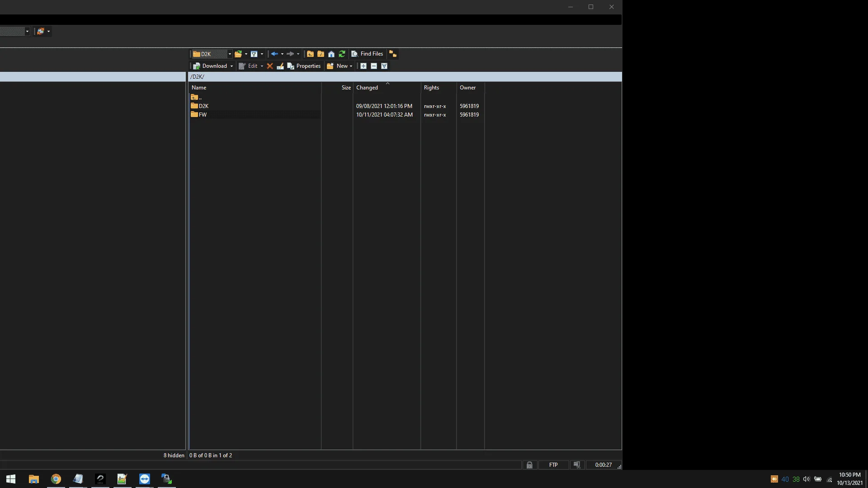Go to Root Directory via folder icon

click(x=321, y=54)
